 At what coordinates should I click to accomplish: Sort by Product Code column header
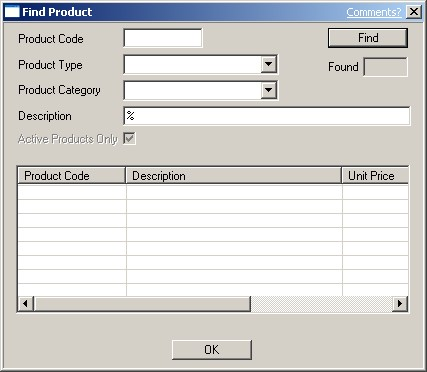71,176
